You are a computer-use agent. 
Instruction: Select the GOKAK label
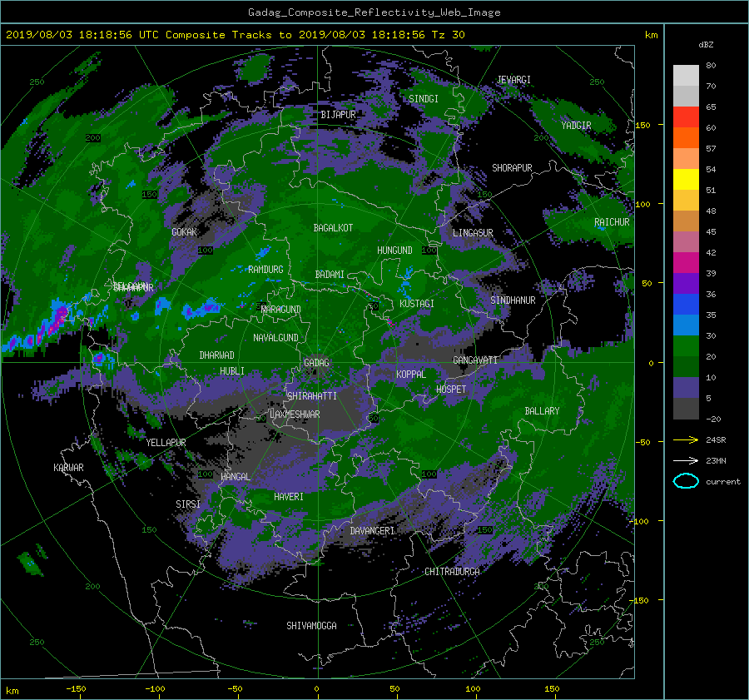184,232
